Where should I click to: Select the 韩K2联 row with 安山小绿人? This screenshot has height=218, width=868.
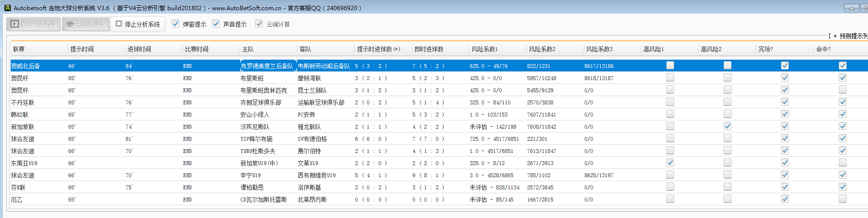(x=255, y=115)
